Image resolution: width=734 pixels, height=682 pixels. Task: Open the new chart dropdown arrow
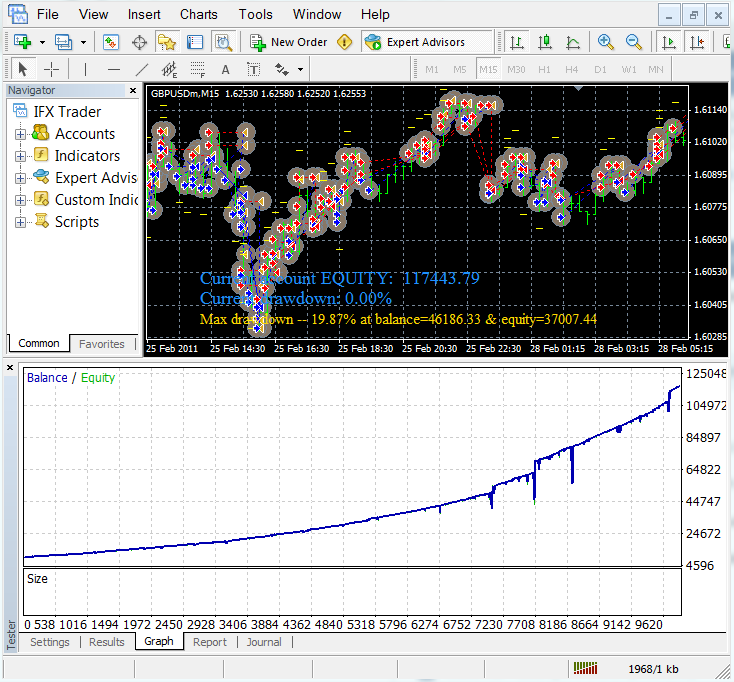pyautogui.click(x=41, y=42)
